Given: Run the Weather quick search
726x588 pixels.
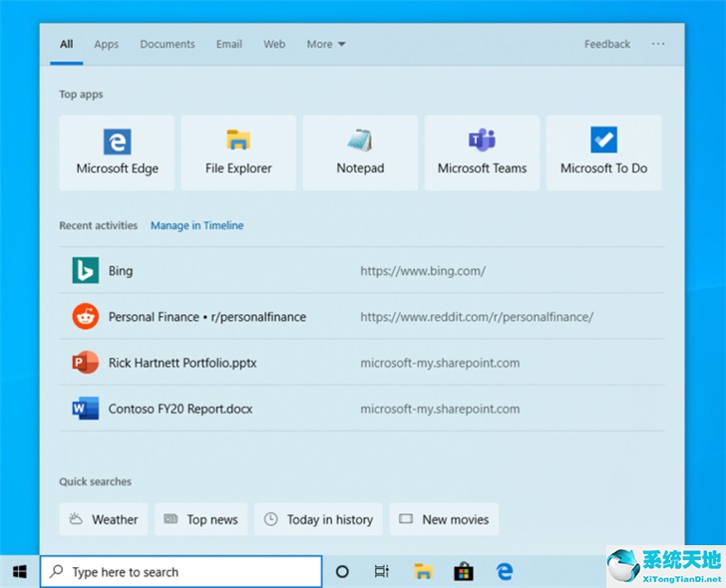Looking at the screenshot, I should 104,519.
